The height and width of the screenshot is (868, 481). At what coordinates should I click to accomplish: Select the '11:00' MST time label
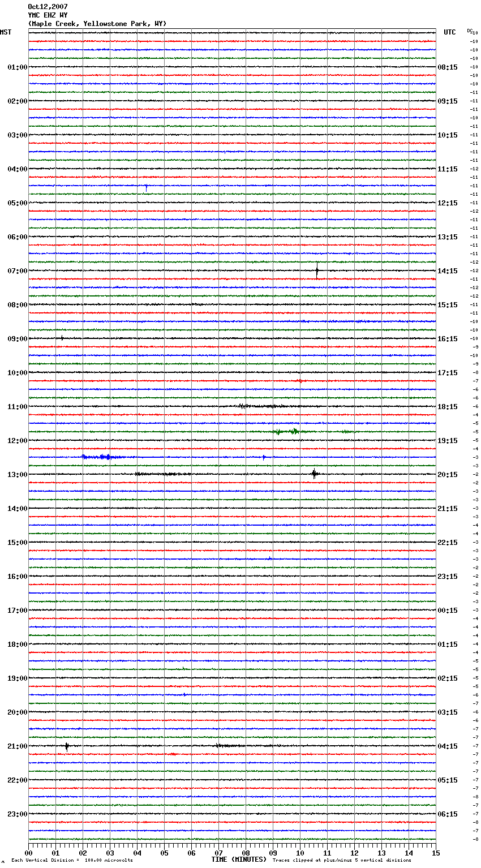[x=17, y=407]
